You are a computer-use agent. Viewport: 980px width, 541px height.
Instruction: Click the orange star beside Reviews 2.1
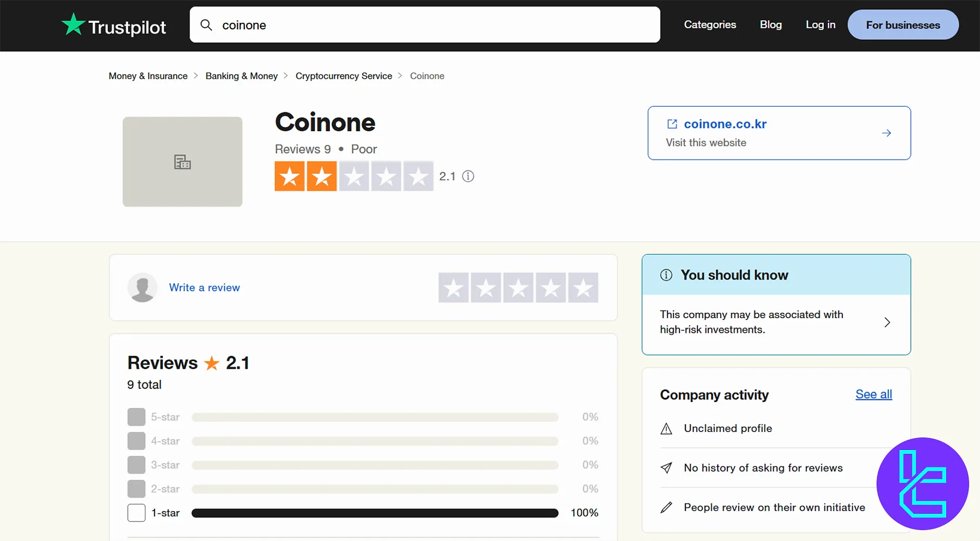212,363
